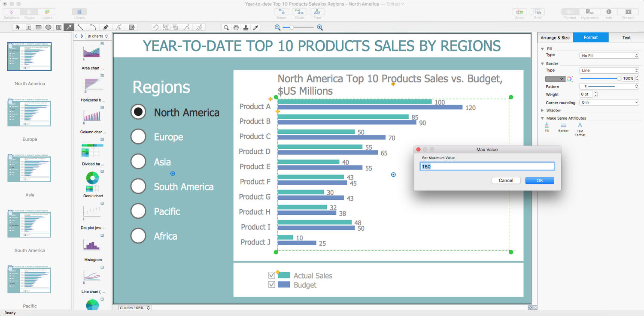This screenshot has height=316, width=644.
Task: Select the Europe radio button
Action: tap(138, 137)
